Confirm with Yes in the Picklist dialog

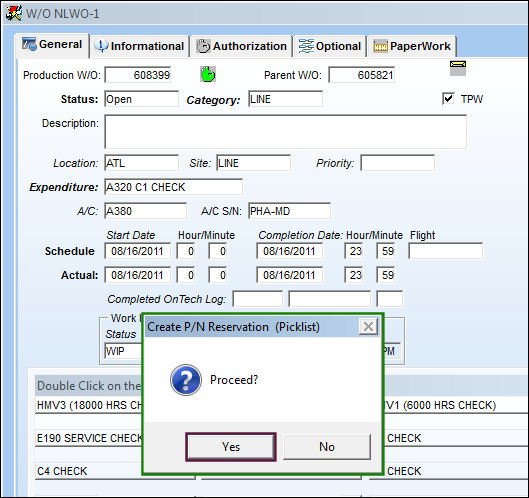231,447
